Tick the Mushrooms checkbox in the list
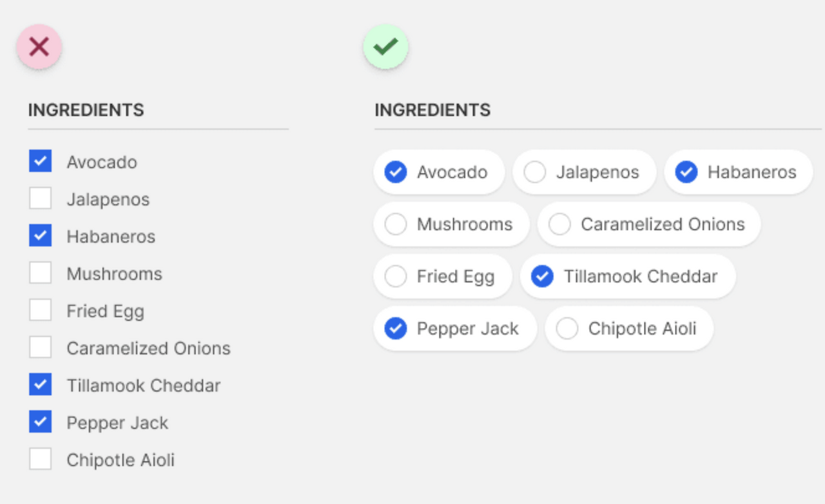 coord(40,273)
